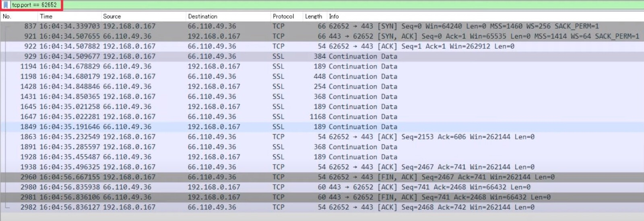
Task: Click the Info column header
Action: pyautogui.click(x=334, y=17)
